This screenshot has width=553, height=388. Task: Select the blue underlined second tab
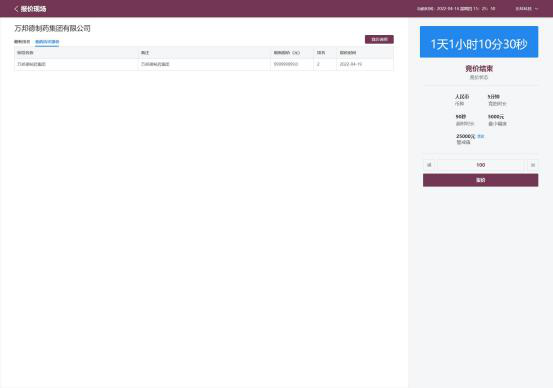[47, 42]
